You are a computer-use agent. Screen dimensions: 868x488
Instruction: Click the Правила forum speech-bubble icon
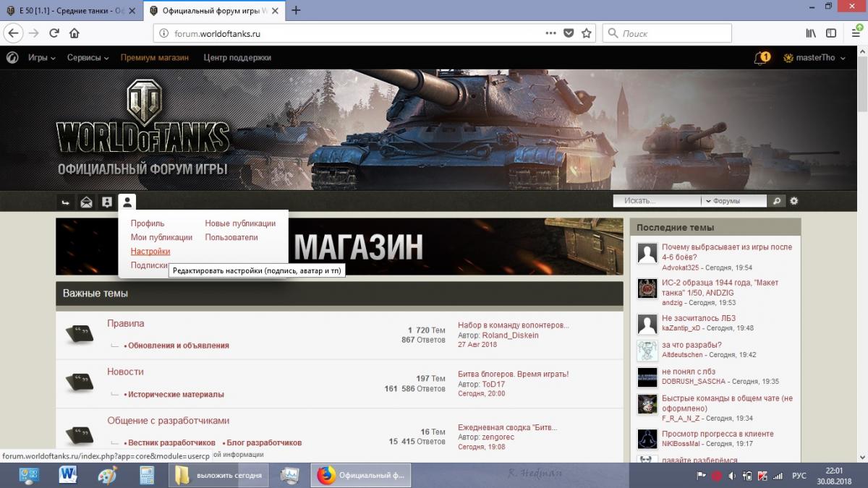[79, 334]
